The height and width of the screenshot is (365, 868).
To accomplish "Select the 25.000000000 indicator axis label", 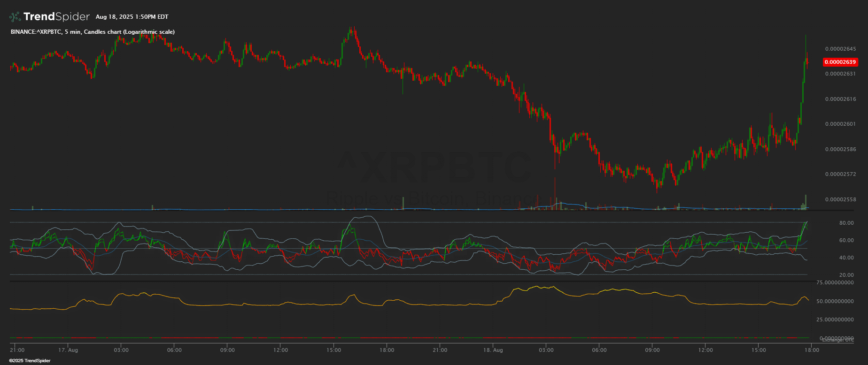I will point(836,319).
